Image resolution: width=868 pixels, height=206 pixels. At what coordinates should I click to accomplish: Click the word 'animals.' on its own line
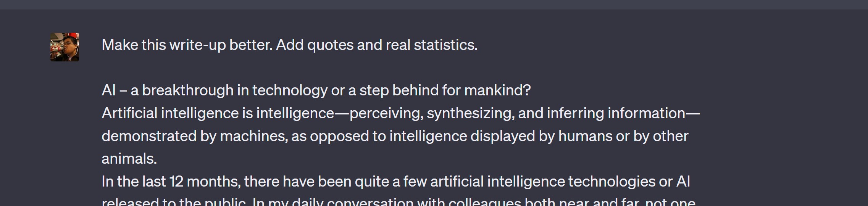tap(129, 159)
